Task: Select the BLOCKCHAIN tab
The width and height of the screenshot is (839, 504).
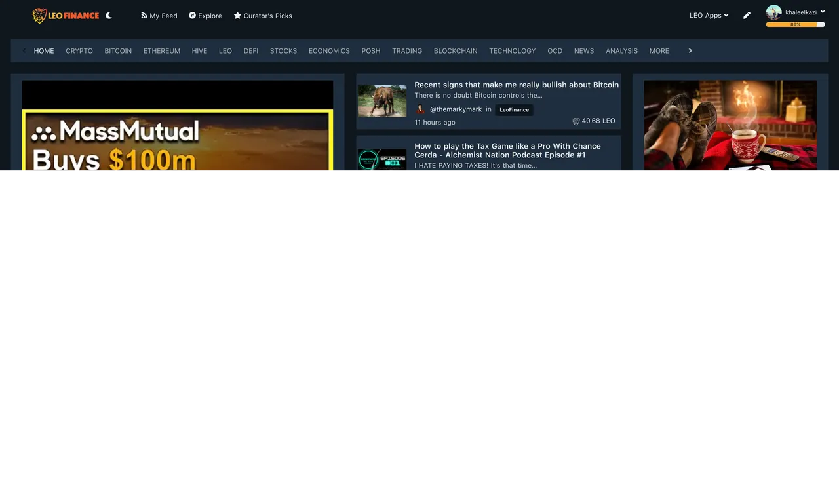Action: pyautogui.click(x=456, y=51)
